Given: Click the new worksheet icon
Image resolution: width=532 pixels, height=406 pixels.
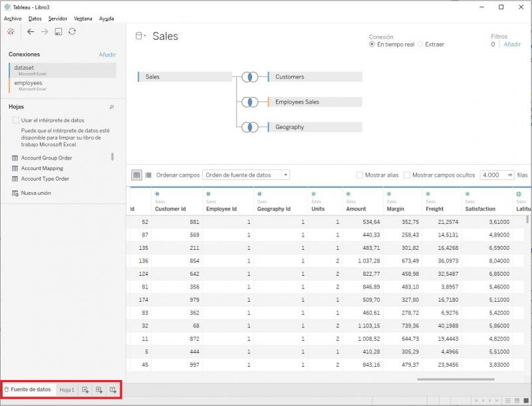Looking at the screenshot, I should pos(85,389).
